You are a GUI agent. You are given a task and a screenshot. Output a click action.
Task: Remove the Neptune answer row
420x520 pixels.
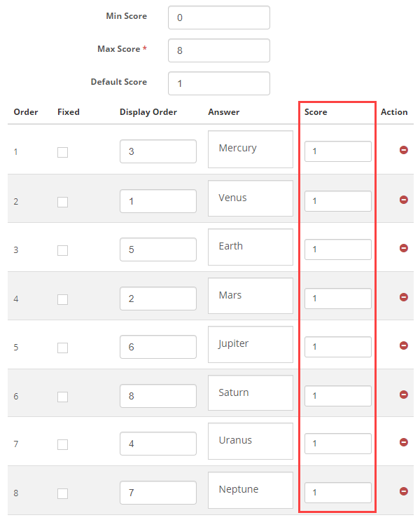tap(404, 491)
